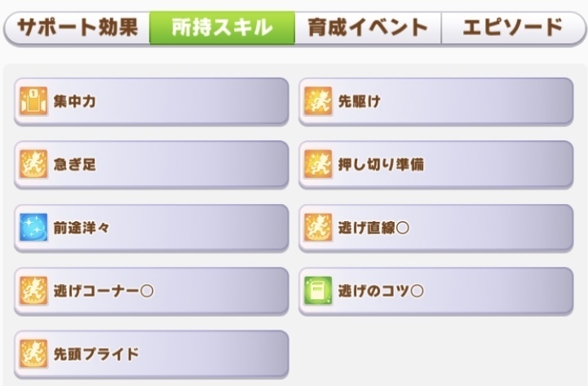588x386 pixels.
Task: Switch to the サポート効果 tab
Action: [x=77, y=28]
